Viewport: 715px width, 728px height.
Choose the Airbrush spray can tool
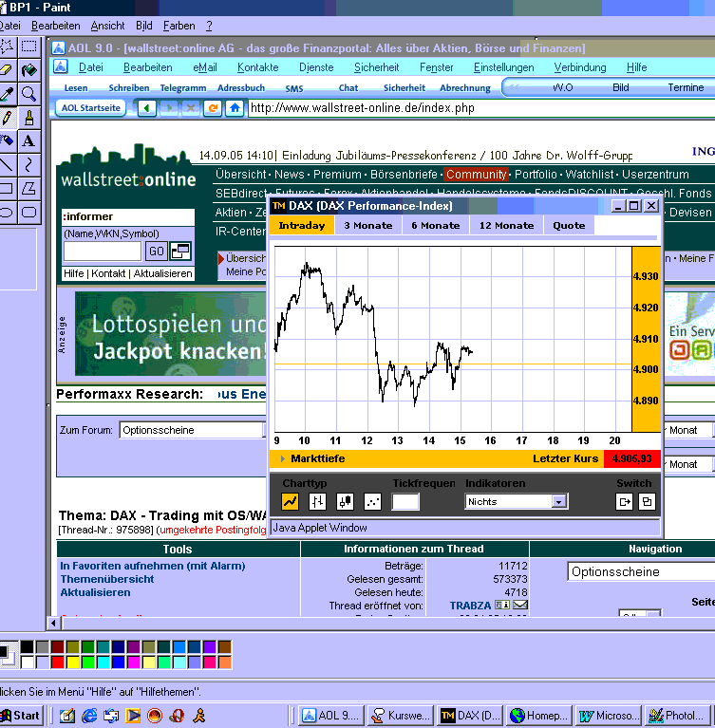click(7, 140)
